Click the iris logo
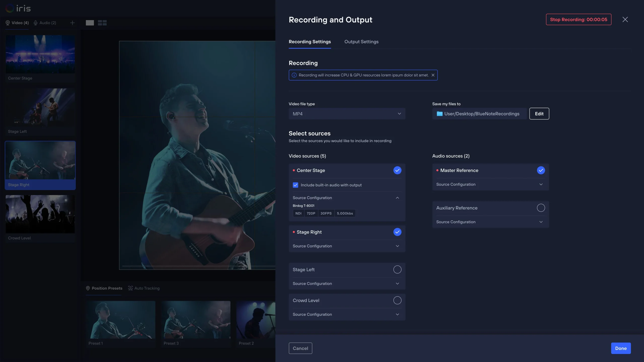The width and height of the screenshot is (644, 362). pyautogui.click(x=18, y=8)
